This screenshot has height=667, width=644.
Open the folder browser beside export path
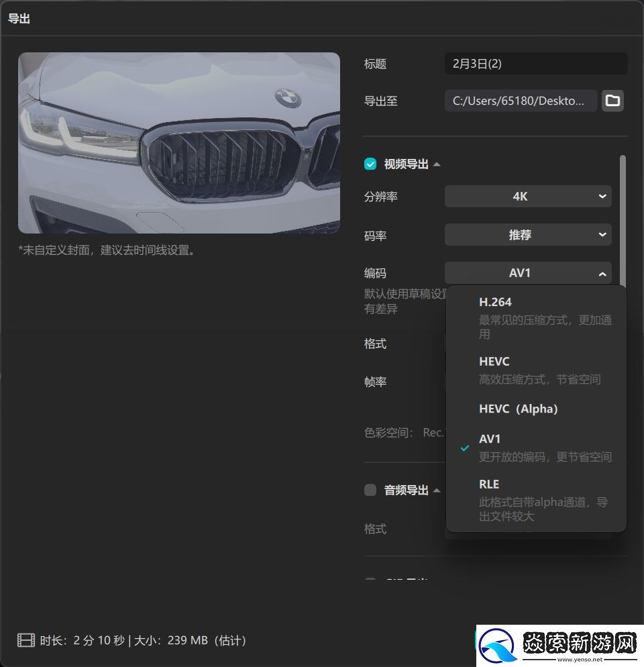pyautogui.click(x=612, y=101)
